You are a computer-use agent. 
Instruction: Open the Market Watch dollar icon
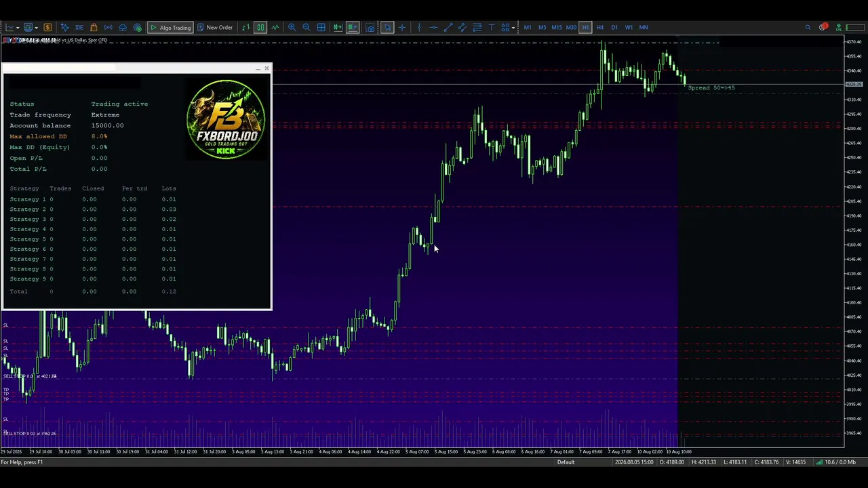[47, 27]
